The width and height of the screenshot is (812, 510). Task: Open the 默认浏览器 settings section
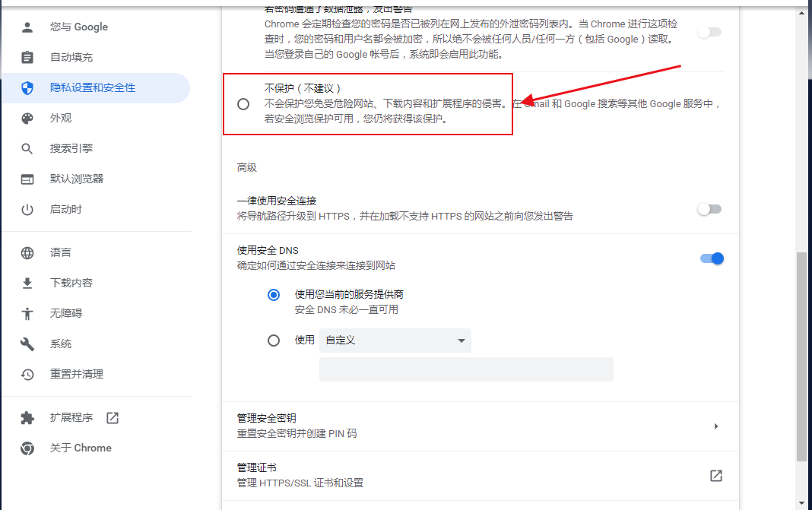pyautogui.click(x=97, y=179)
